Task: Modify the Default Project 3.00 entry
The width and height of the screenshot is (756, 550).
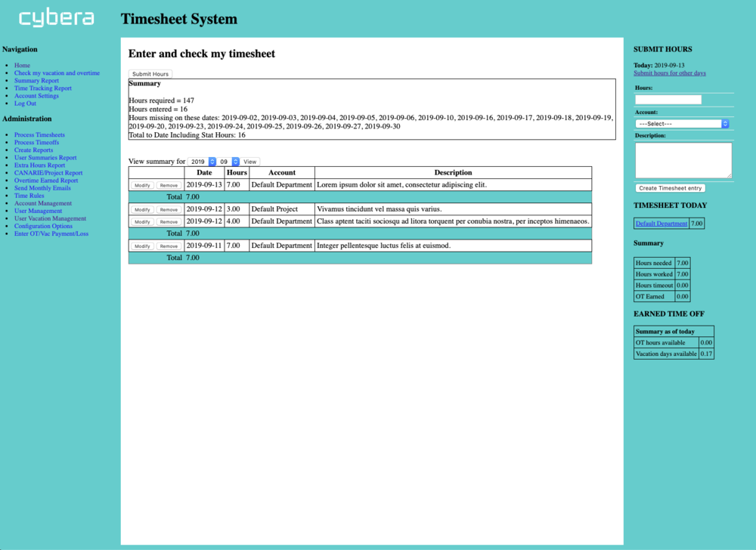Action: tap(142, 209)
